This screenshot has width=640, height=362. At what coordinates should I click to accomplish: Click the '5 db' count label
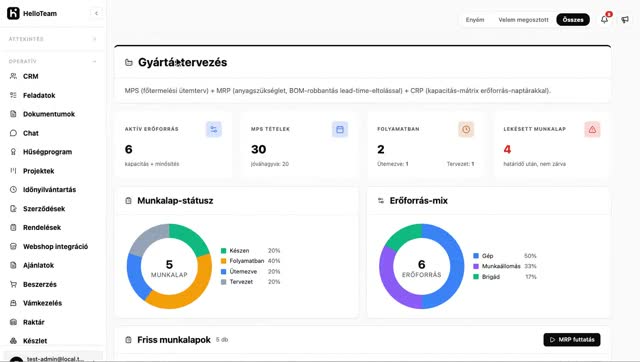[x=222, y=340]
